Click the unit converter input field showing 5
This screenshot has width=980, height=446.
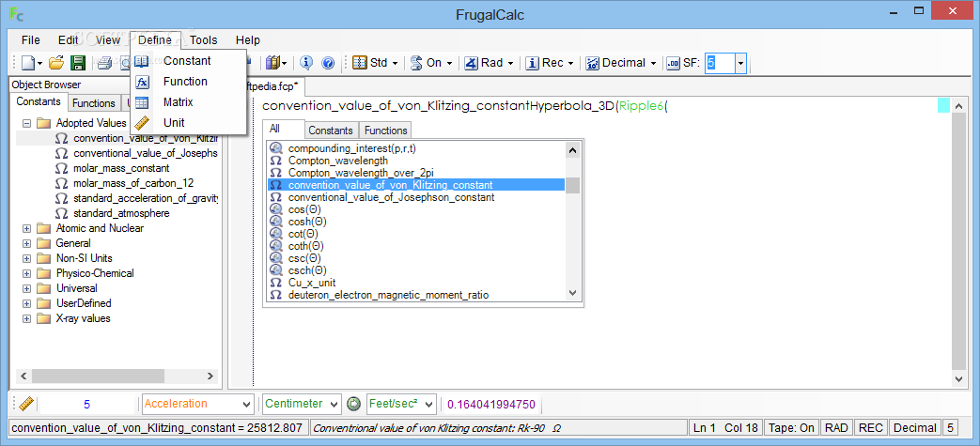click(x=86, y=404)
